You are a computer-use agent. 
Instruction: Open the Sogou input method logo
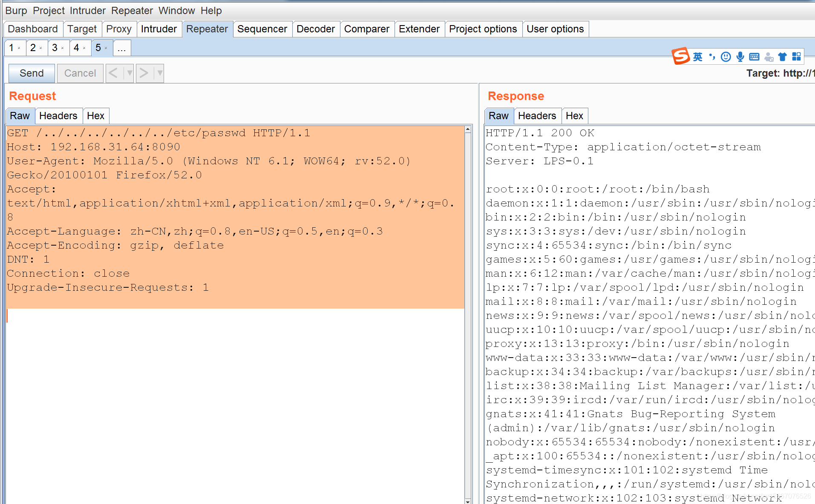(680, 56)
